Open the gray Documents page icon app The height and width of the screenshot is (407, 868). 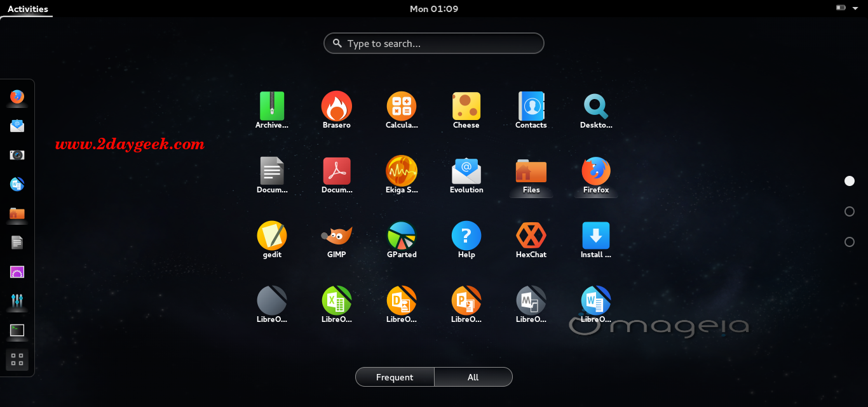click(x=272, y=171)
